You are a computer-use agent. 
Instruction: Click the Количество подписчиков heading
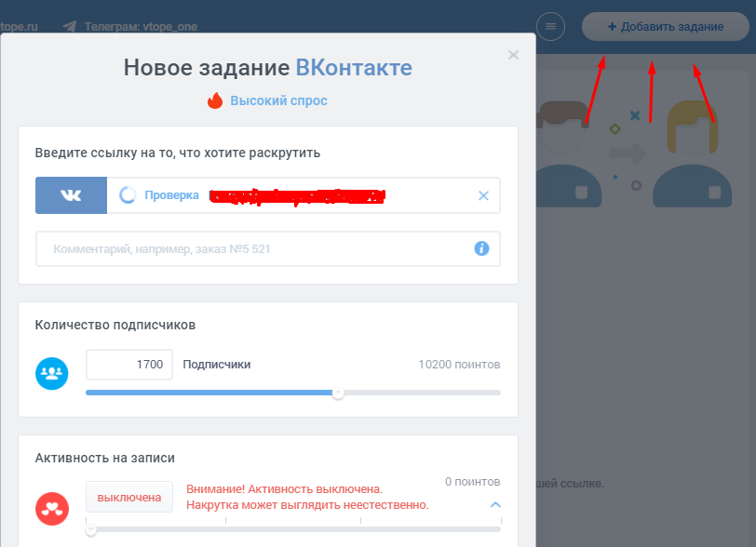coord(115,325)
